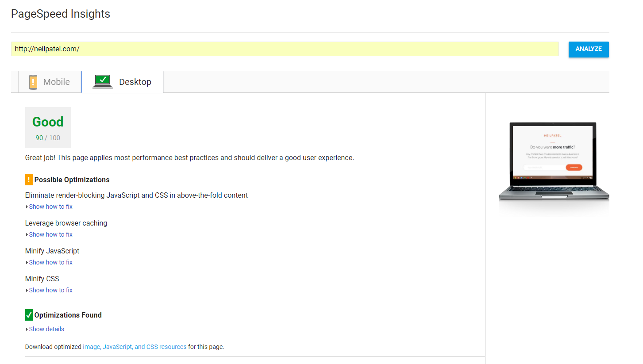
Task: Click the ANALYZE button
Action: (589, 49)
